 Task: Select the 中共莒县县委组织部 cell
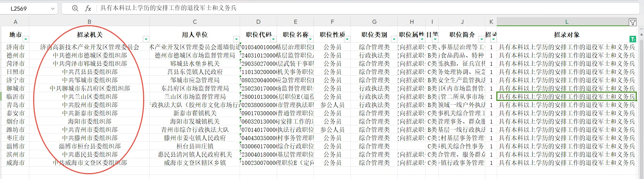click(89, 72)
